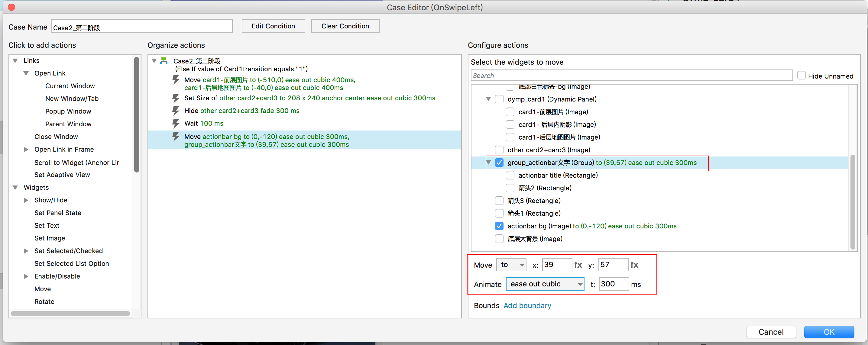
Task: Click lightning icon of Move actionbar bg action
Action: (x=176, y=137)
